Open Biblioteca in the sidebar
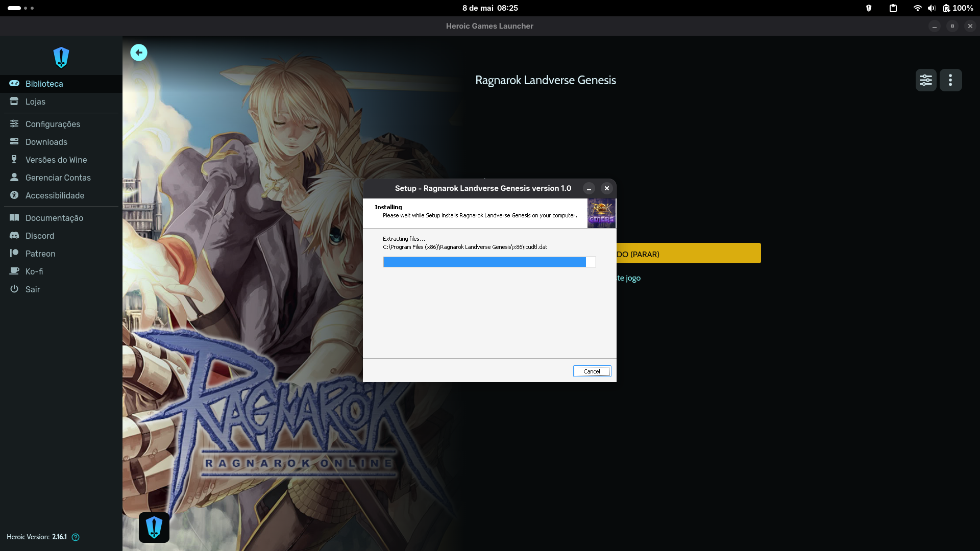 point(61,84)
